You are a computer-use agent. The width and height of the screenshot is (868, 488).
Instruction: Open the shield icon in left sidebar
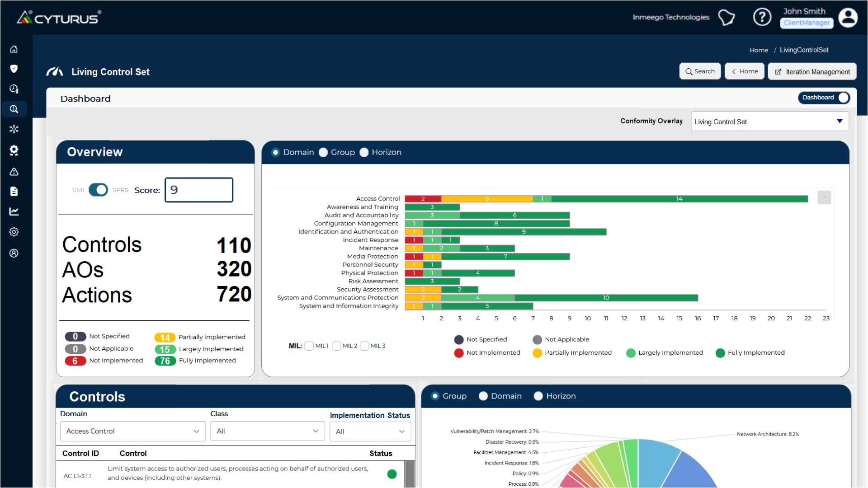point(14,69)
